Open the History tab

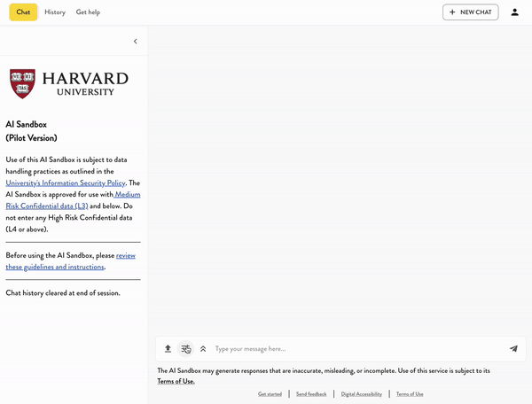[x=55, y=12]
